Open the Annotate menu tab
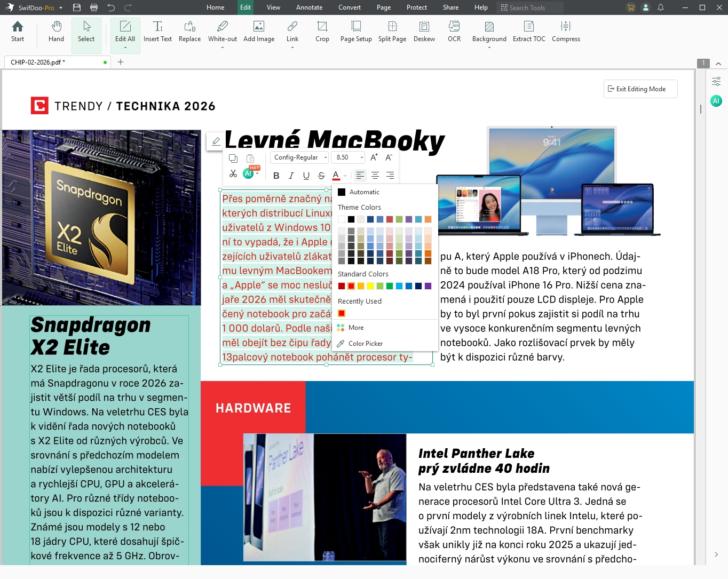Image resolution: width=728 pixels, height=579 pixels. [x=309, y=7]
